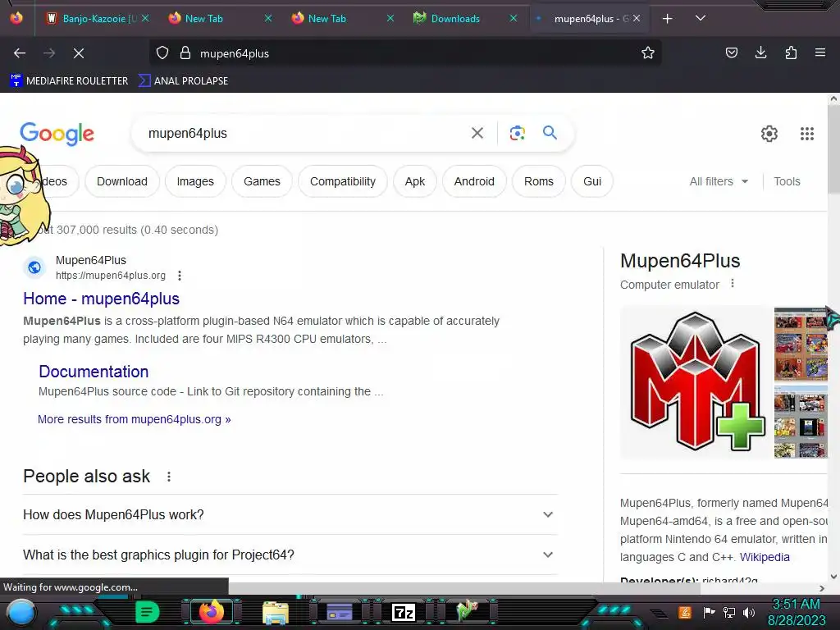Click inside the mupen64plus search field
Viewport: 840px width, 630px height.
[305, 133]
